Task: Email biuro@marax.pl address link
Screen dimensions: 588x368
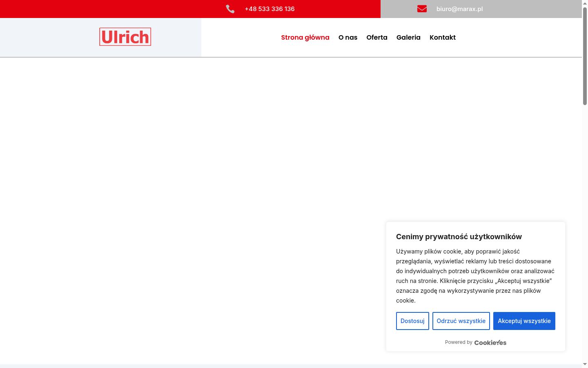Action: (459, 9)
